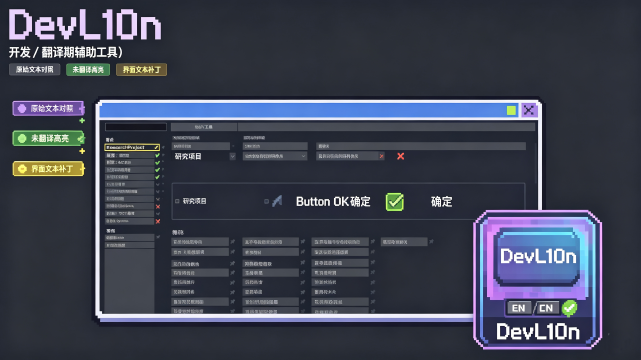Toggle the large green checkbox before 确定
This screenshot has width=641, height=360.
pos(394,201)
